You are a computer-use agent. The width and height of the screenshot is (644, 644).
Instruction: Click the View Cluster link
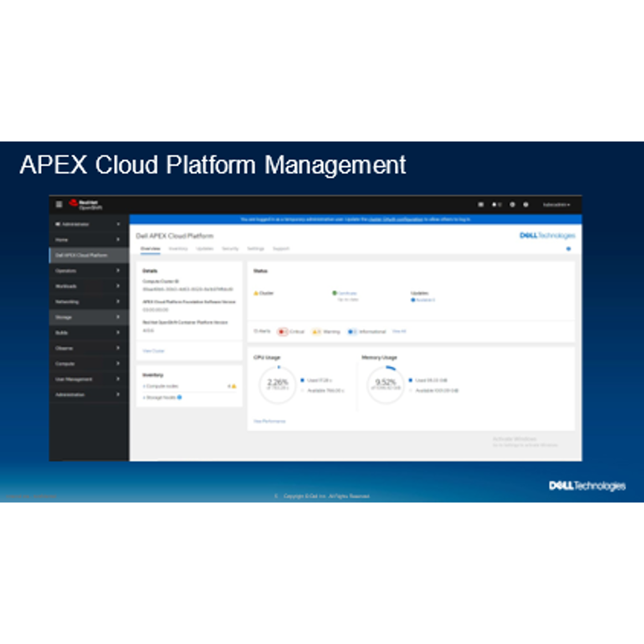(153, 351)
